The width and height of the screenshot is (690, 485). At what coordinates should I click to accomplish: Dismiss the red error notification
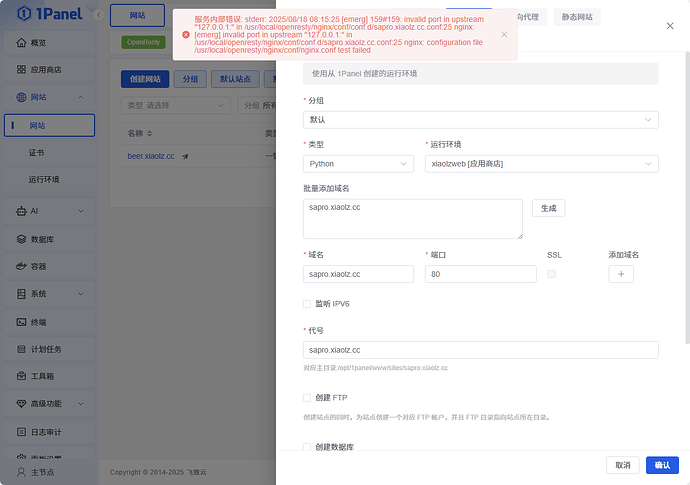(504, 35)
